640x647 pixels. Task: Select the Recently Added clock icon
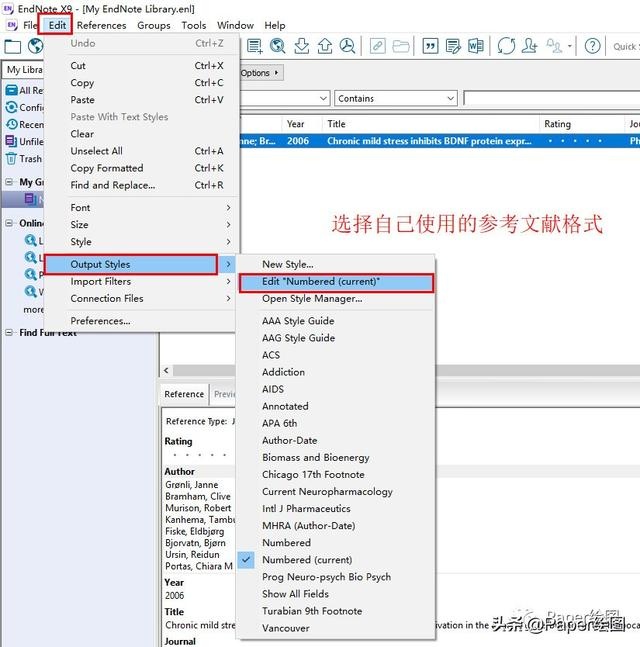click(x=12, y=124)
